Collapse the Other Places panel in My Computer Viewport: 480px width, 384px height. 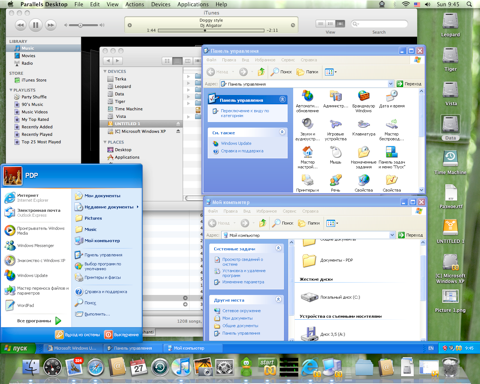[x=278, y=300]
